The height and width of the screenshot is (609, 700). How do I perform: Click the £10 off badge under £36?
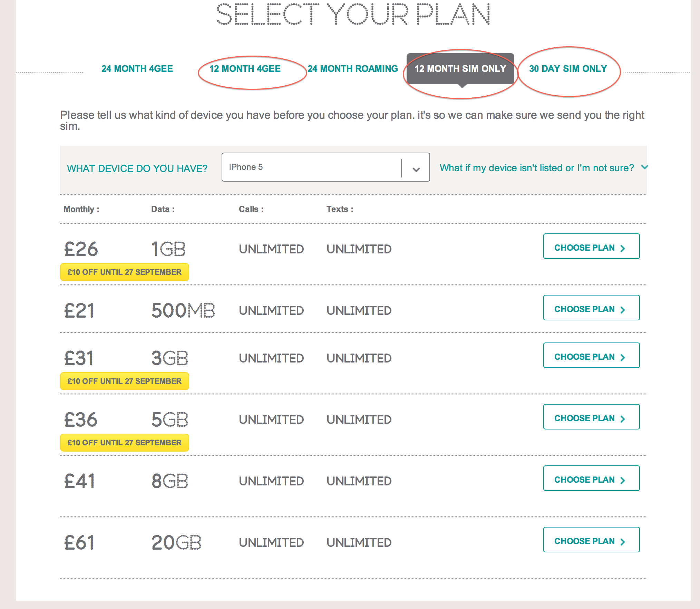125,443
